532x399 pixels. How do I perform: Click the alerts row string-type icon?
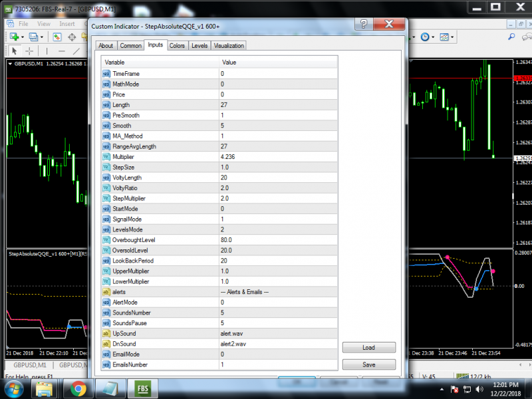(x=106, y=292)
